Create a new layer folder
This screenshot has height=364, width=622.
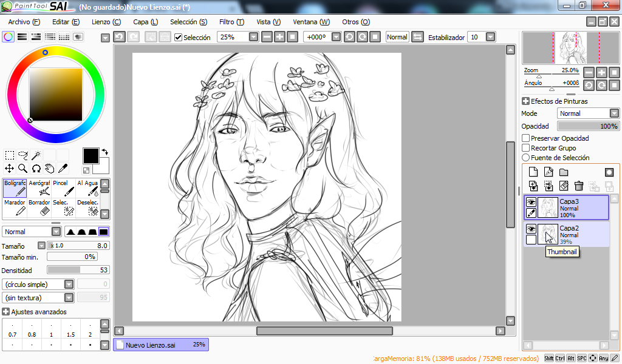pyautogui.click(x=564, y=172)
